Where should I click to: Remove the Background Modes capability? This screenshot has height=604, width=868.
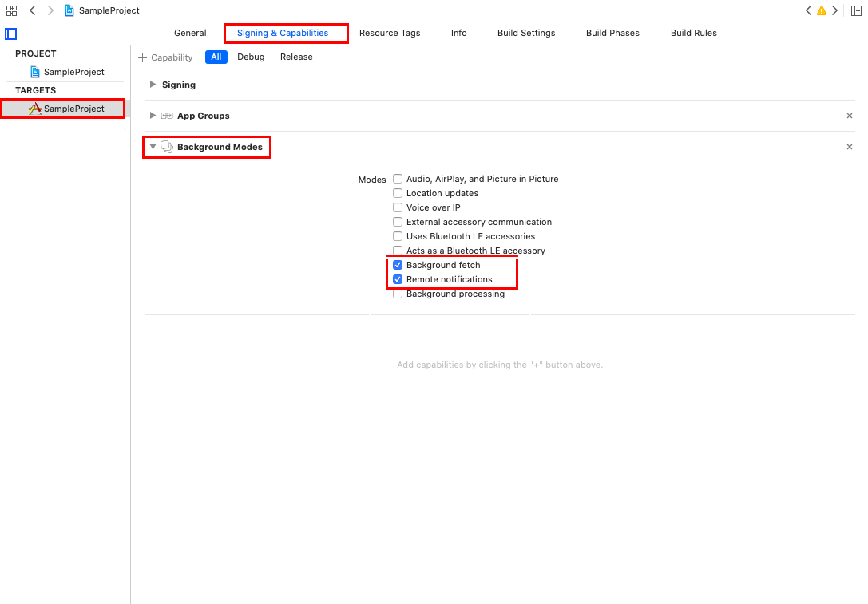tap(849, 147)
